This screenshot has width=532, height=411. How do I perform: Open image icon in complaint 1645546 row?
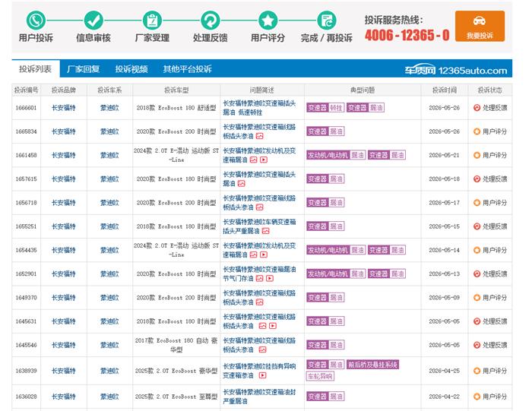tap(263, 349)
